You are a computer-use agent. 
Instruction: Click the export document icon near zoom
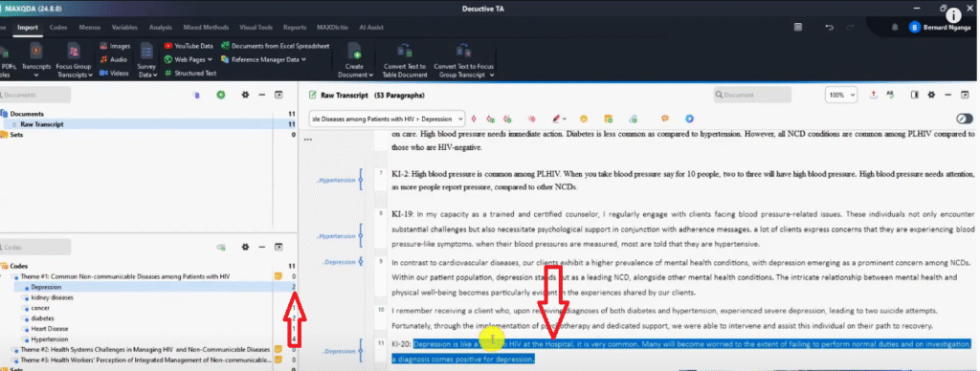point(874,95)
